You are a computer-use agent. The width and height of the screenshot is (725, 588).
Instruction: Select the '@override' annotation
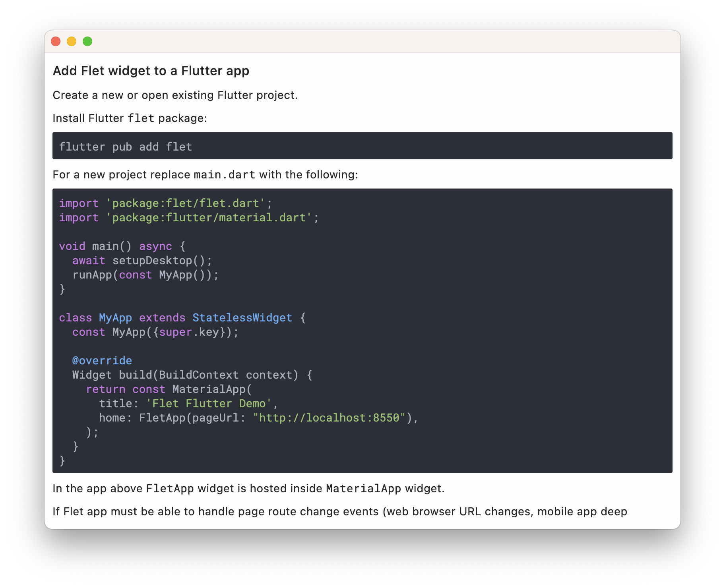tap(102, 360)
